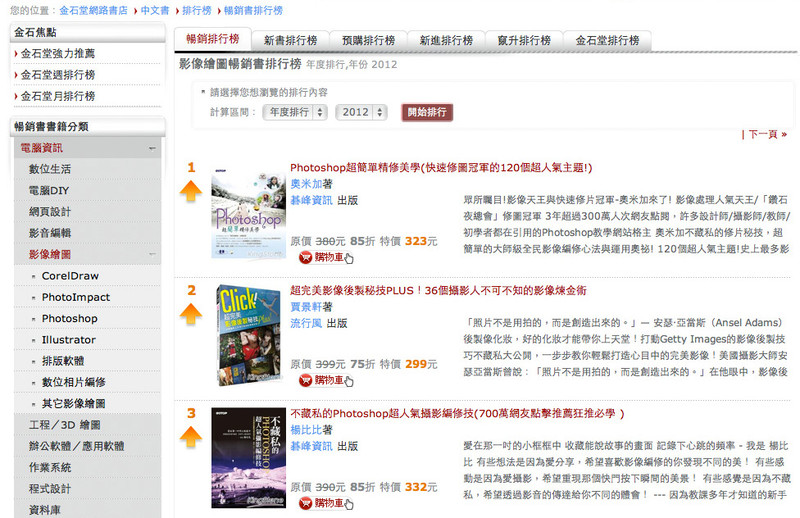Viewport: 800px width, 518px height.
Task: Select 電腦DIY category
Action: click(49, 191)
